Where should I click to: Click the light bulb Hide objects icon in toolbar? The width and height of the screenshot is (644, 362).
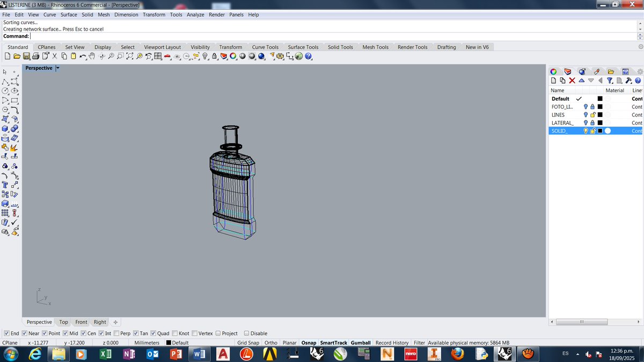pos(205,56)
